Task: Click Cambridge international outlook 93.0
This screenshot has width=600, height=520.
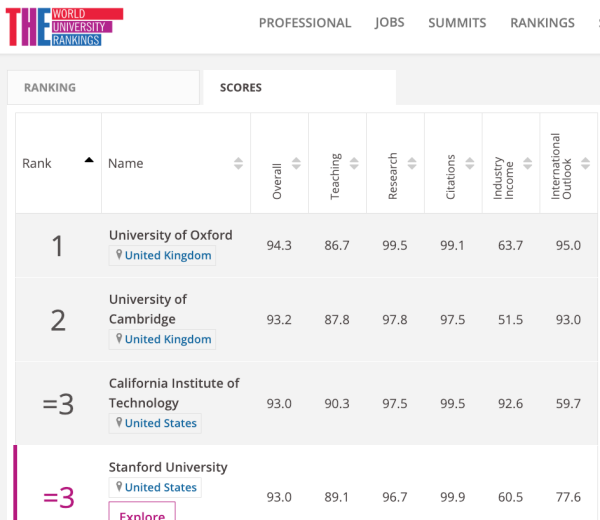Action: [568, 319]
